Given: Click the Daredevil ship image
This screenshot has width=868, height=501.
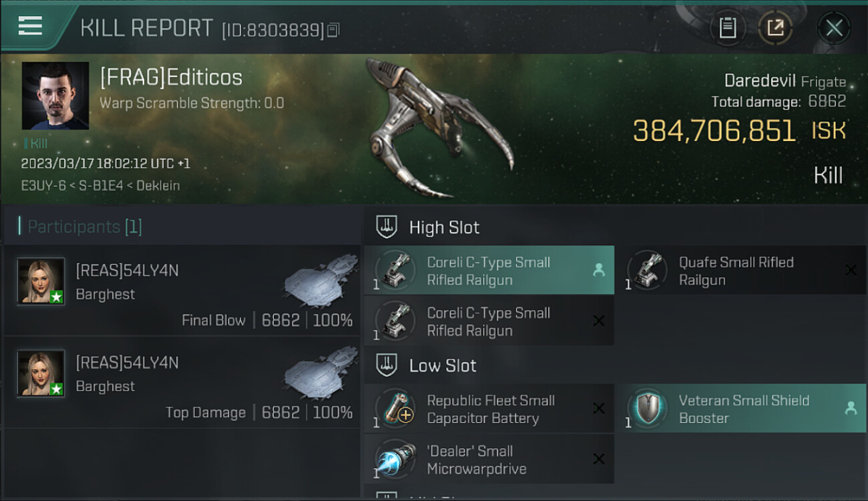Looking at the screenshot, I should tap(441, 127).
